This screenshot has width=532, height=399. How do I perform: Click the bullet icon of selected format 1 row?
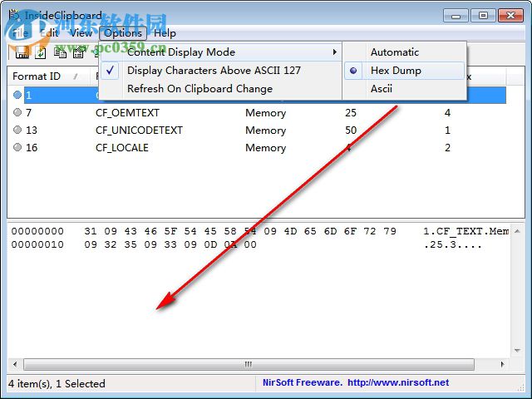coord(17,95)
